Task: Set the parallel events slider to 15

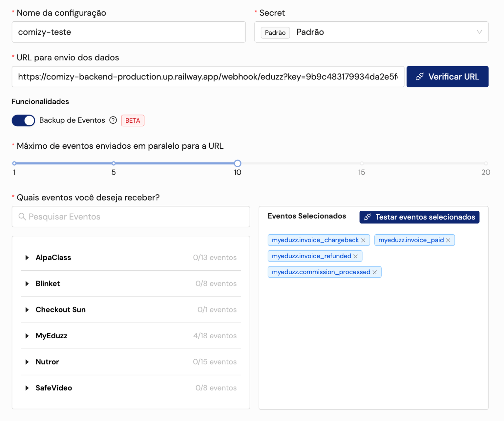Action: (x=362, y=163)
